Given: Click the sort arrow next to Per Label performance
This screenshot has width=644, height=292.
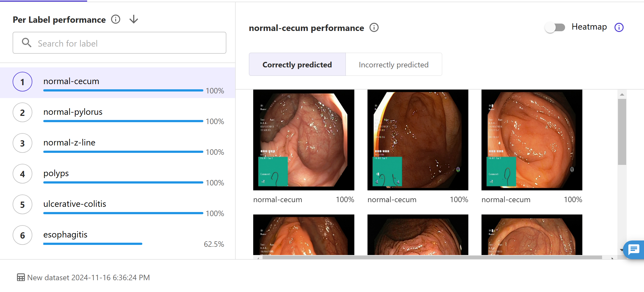Looking at the screenshot, I should click(x=134, y=19).
